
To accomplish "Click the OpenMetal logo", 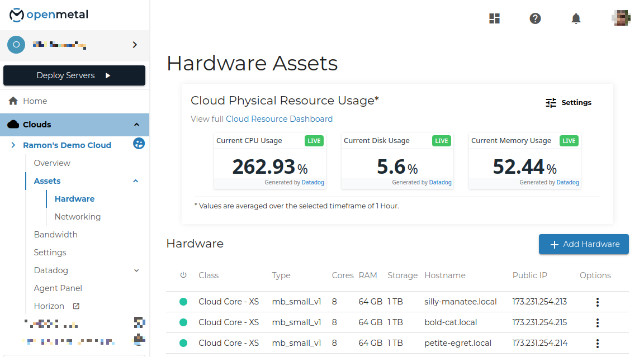I will (x=49, y=15).
